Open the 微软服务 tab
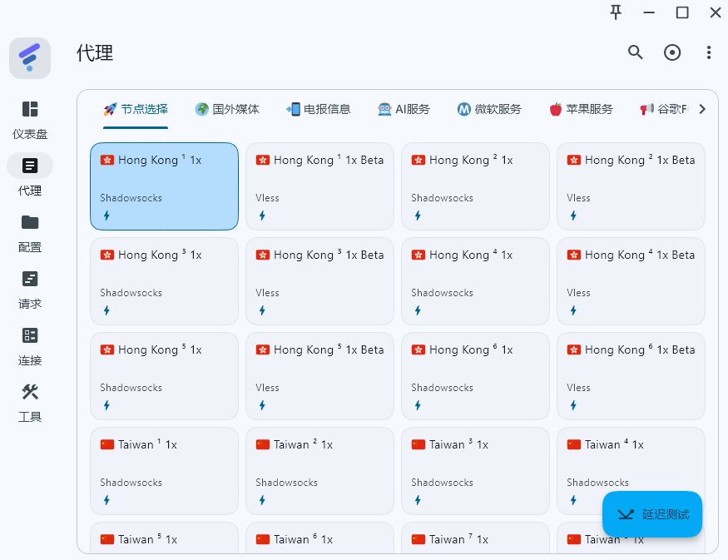Image resolution: width=728 pixels, height=560 pixels. tap(489, 109)
